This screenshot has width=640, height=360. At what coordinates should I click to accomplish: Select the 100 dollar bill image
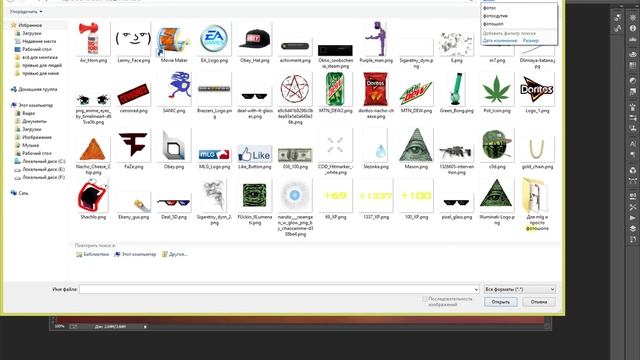click(295, 155)
